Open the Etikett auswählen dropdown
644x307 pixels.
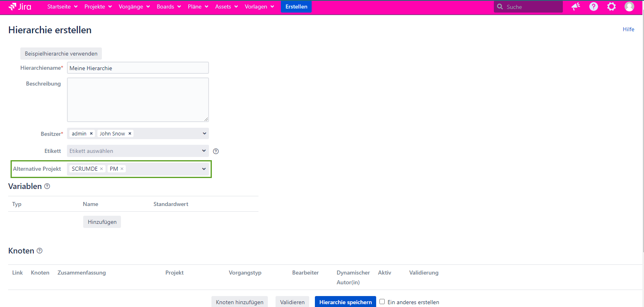(204, 151)
